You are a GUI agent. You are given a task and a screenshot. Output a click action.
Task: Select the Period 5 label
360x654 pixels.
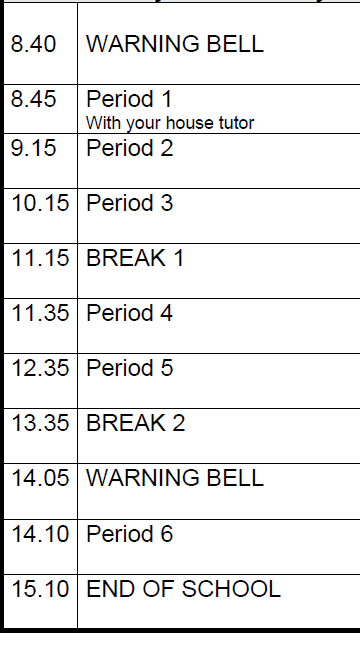[129, 368]
